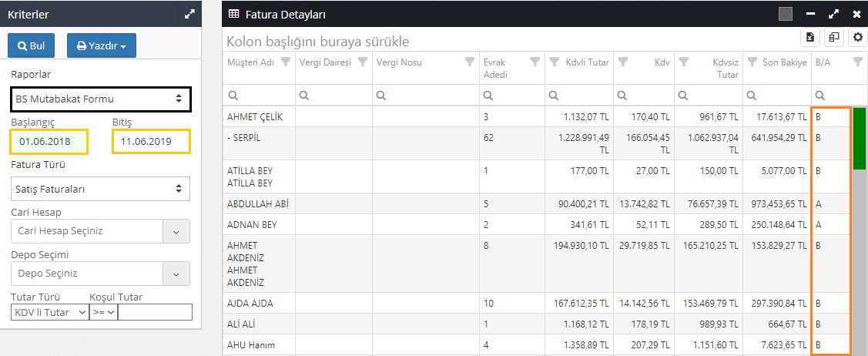868x356 pixels.
Task: Open the Yazdır print menu
Action: [x=102, y=45]
